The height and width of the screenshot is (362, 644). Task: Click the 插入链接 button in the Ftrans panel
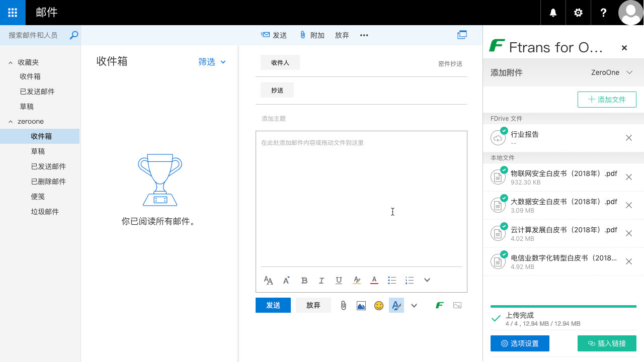pyautogui.click(x=607, y=343)
